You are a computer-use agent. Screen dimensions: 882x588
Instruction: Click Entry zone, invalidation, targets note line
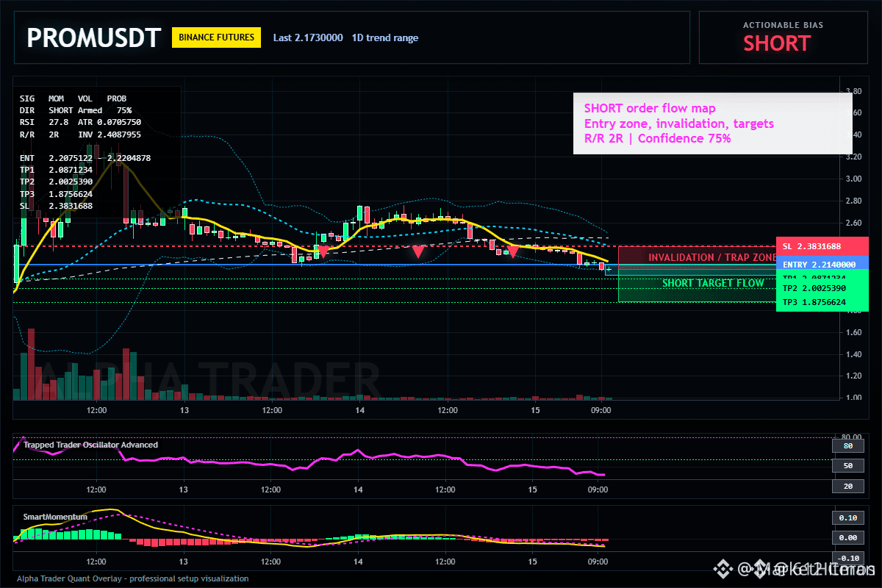click(x=678, y=123)
